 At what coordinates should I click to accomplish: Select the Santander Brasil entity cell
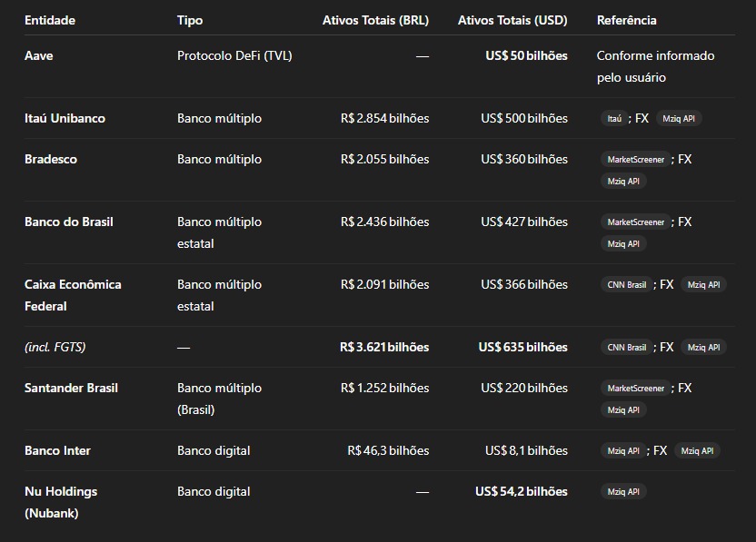point(72,389)
